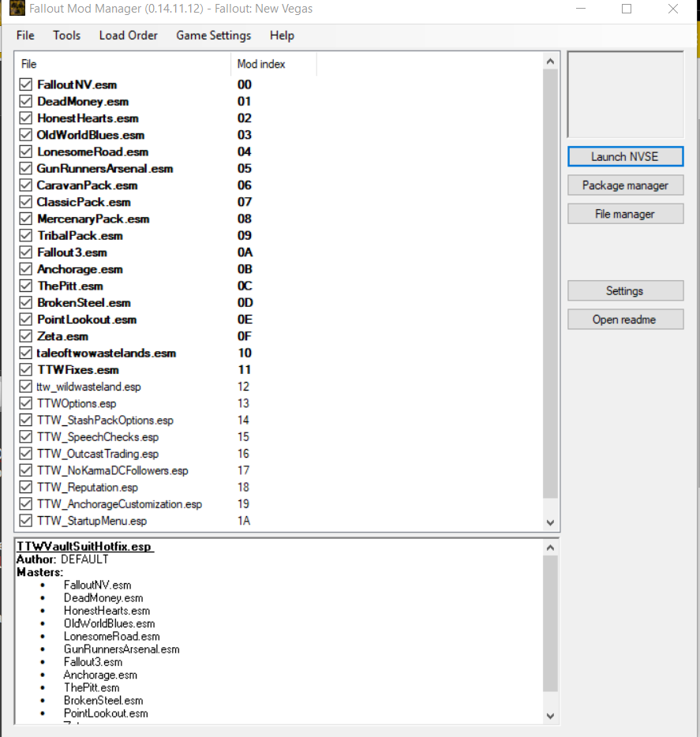Open the File manager
The width and height of the screenshot is (700, 737).
click(x=625, y=214)
